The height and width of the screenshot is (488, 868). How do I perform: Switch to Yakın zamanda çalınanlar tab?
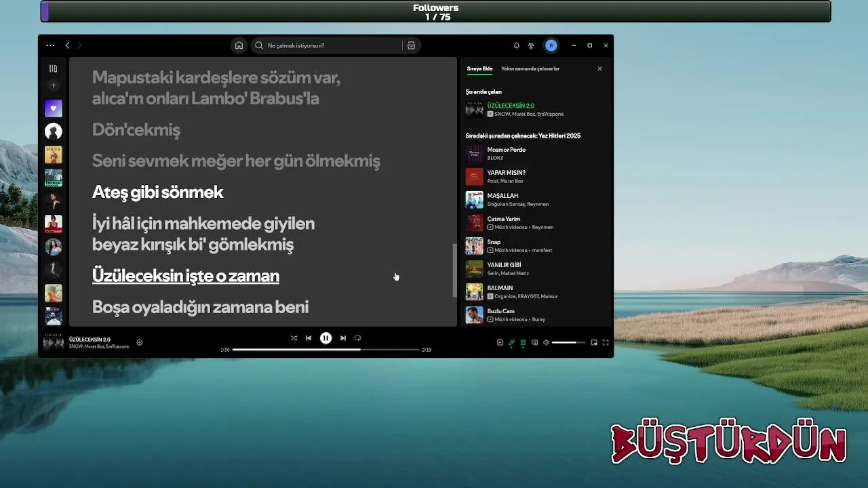[530, 68]
